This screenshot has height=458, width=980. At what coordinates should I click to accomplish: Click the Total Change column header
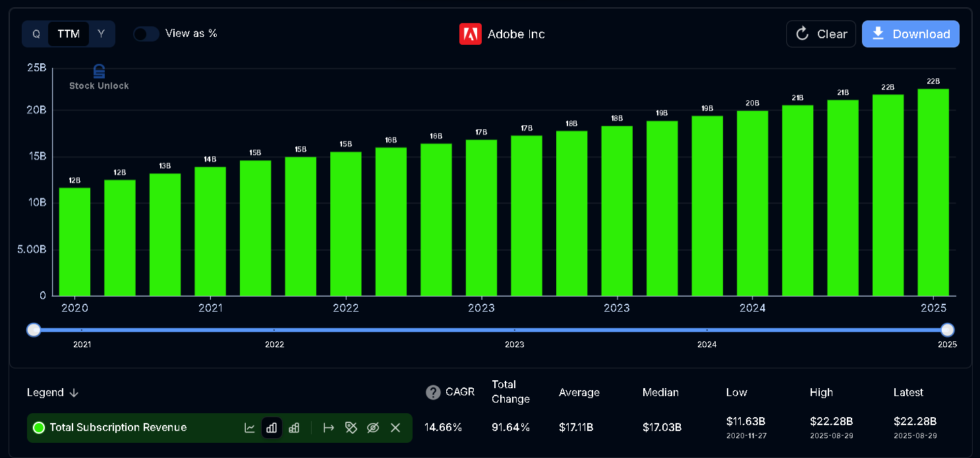[511, 392]
